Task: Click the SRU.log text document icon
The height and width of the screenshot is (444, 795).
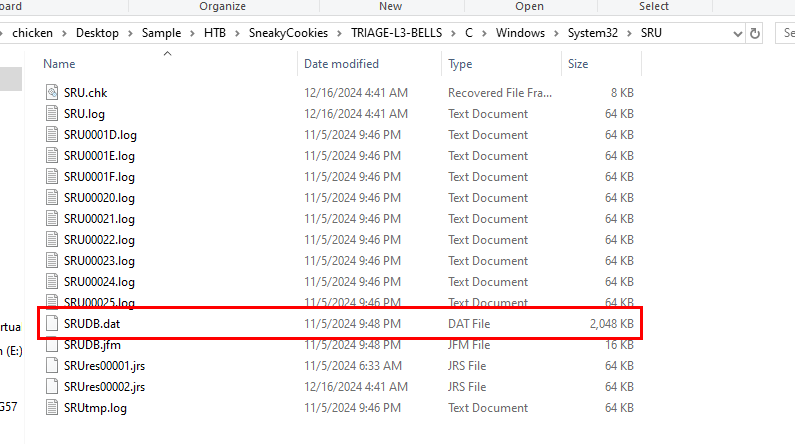Action: 53,114
